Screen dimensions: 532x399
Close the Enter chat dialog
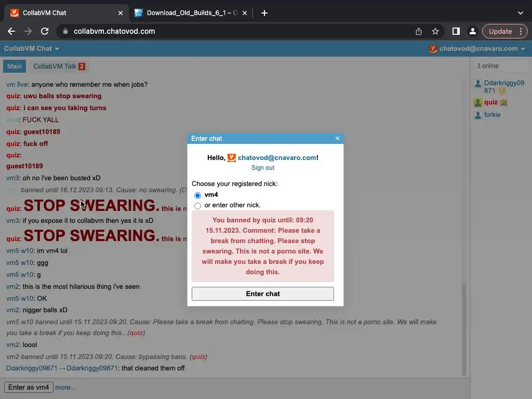(x=338, y=138)
